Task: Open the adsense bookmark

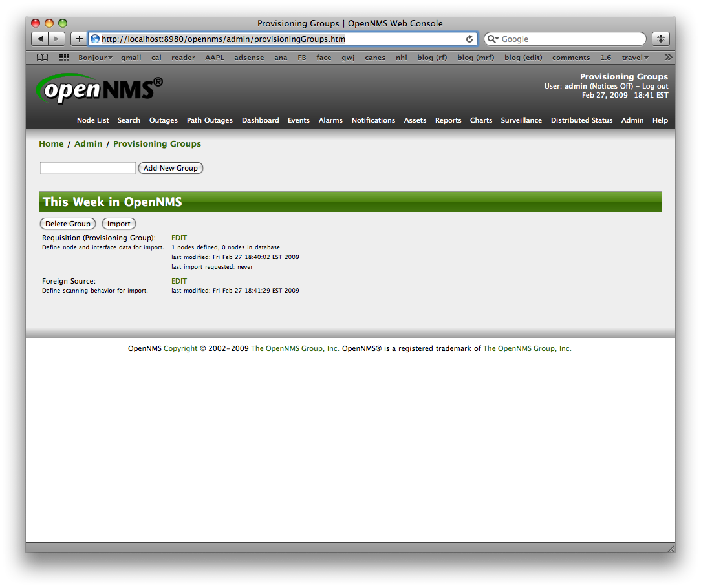Action: point(249,58)
